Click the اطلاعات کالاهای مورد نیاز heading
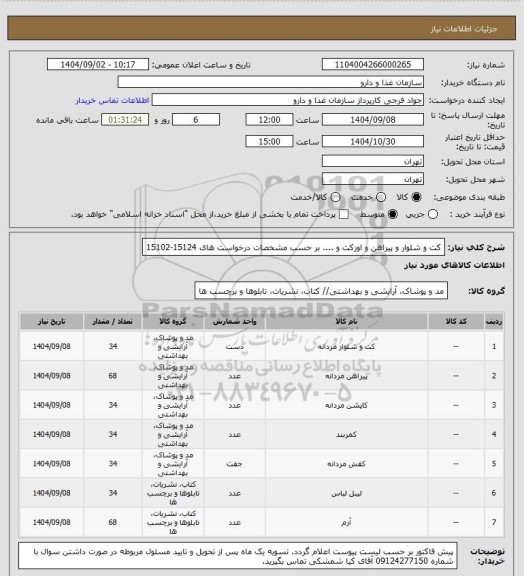524x576 pixels. [455, 265]
